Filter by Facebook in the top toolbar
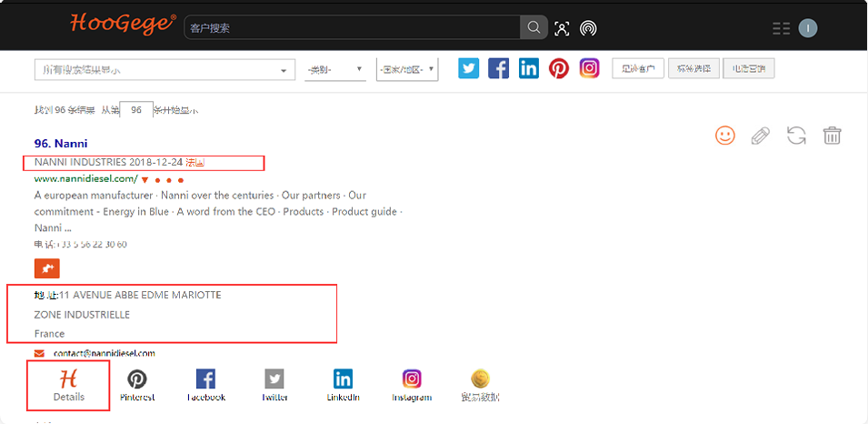 [x=498, y=69]
